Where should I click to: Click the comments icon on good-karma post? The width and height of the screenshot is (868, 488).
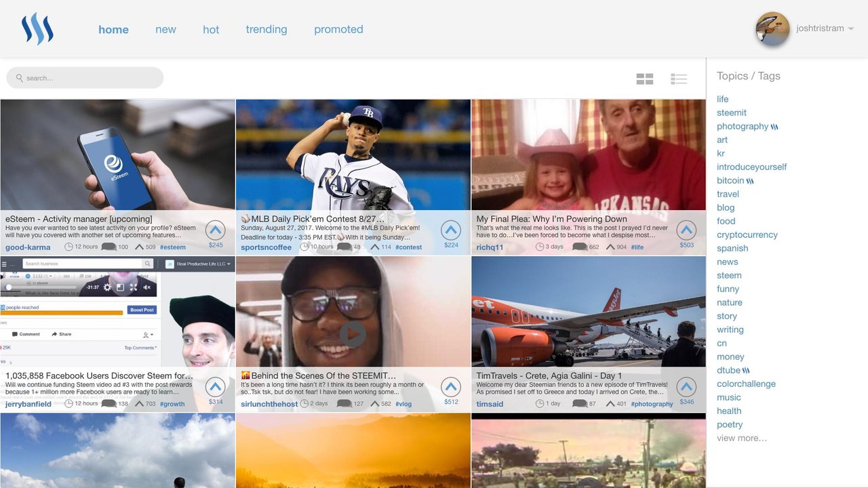click(x=108, y=247)
